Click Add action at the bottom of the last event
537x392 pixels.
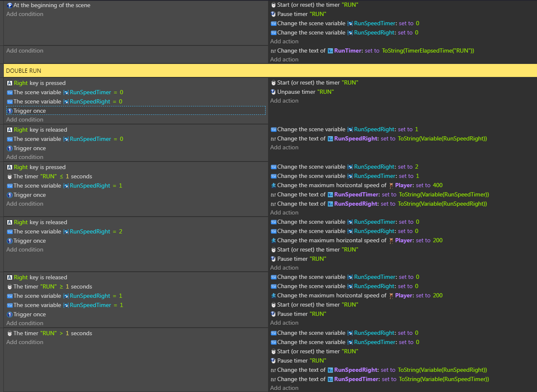coord(284,388)
